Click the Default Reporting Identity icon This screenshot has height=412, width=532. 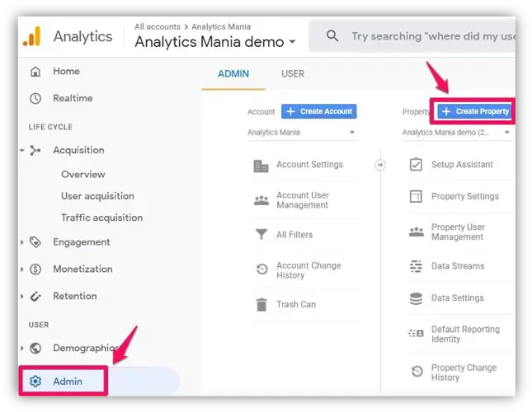point(416,334)
